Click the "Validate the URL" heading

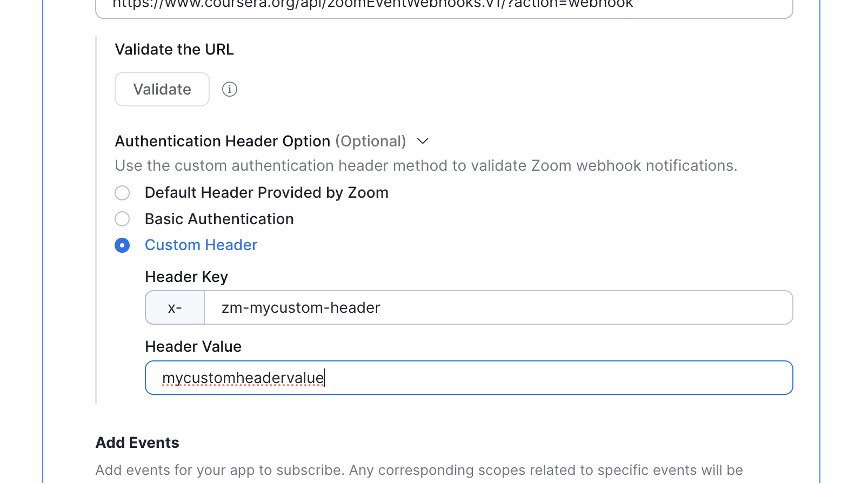(174, 49)
